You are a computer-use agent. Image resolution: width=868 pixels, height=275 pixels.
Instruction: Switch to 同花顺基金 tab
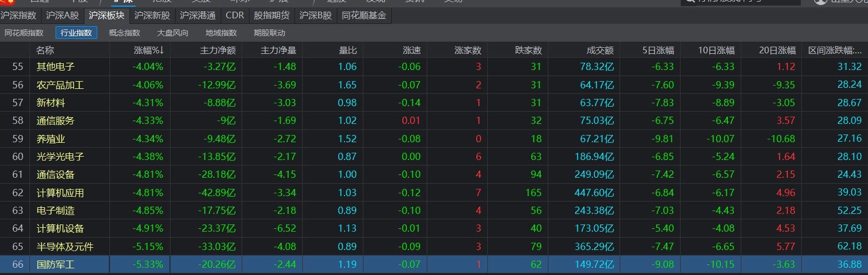point(363,16)
